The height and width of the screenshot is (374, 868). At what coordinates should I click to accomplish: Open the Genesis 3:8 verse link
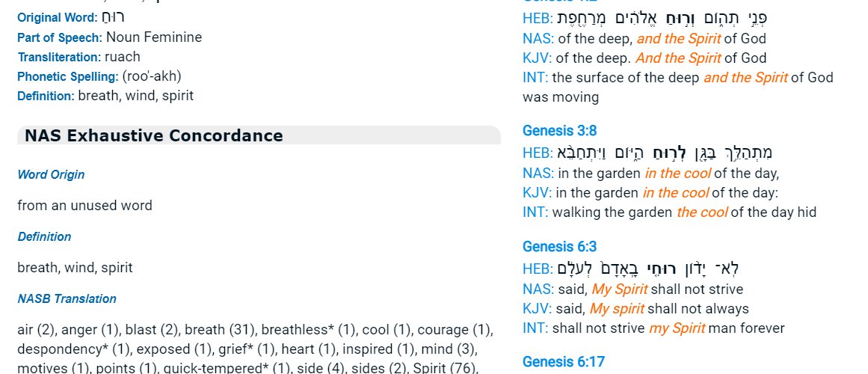(x=559, y=131)
